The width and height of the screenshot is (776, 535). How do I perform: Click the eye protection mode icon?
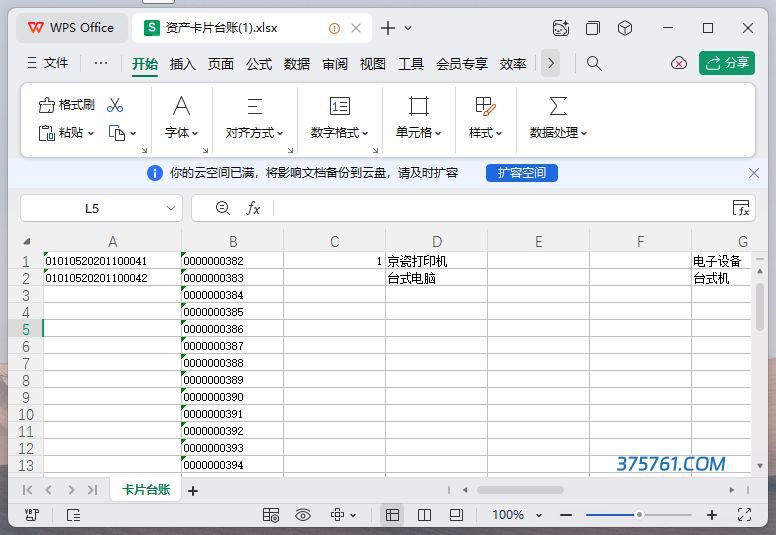tap(303, 514)
